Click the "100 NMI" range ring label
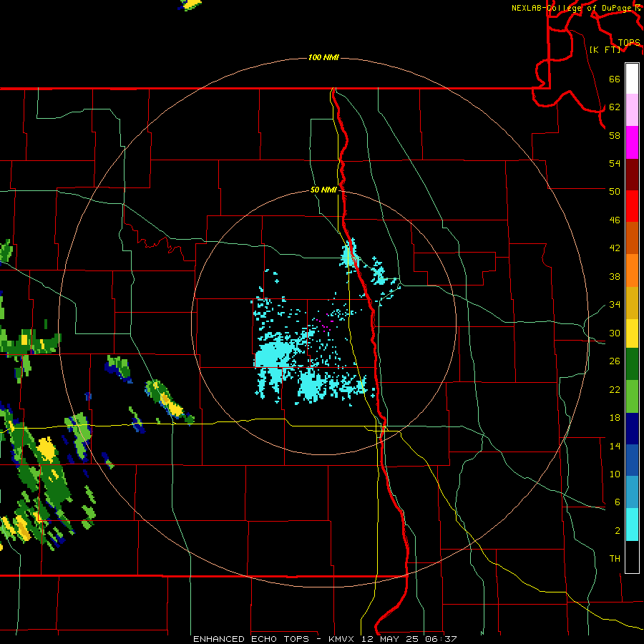Viewport: 644px width, 644px height. click(x=323, y=57)
